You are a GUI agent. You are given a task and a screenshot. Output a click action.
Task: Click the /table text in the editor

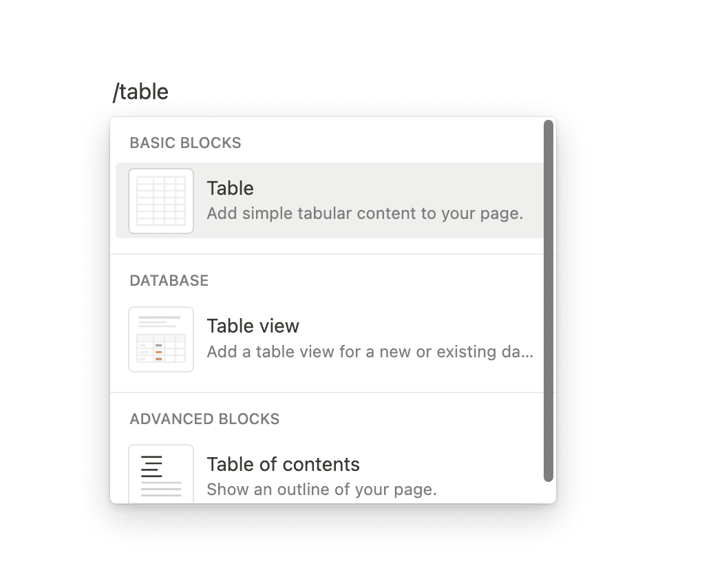pos(140,91)
